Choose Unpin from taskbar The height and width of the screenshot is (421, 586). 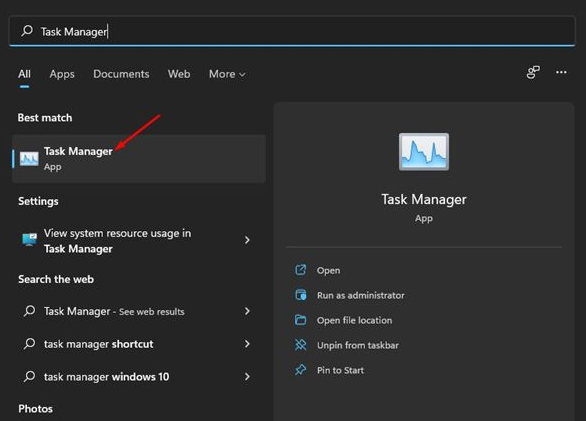pyautogui.click(x=358, y=345)
